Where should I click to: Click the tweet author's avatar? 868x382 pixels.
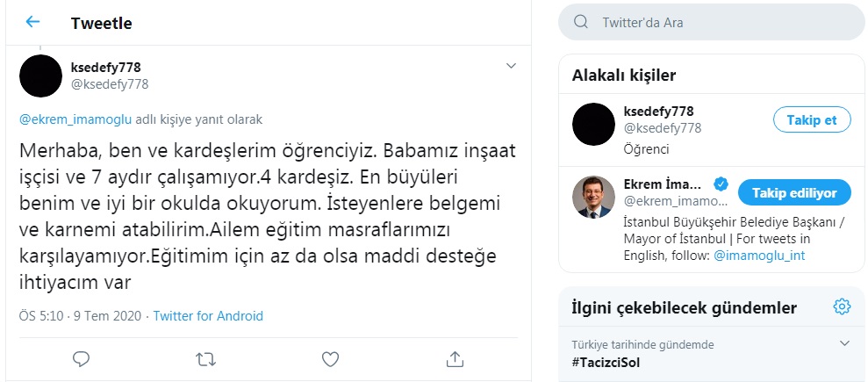41,76
